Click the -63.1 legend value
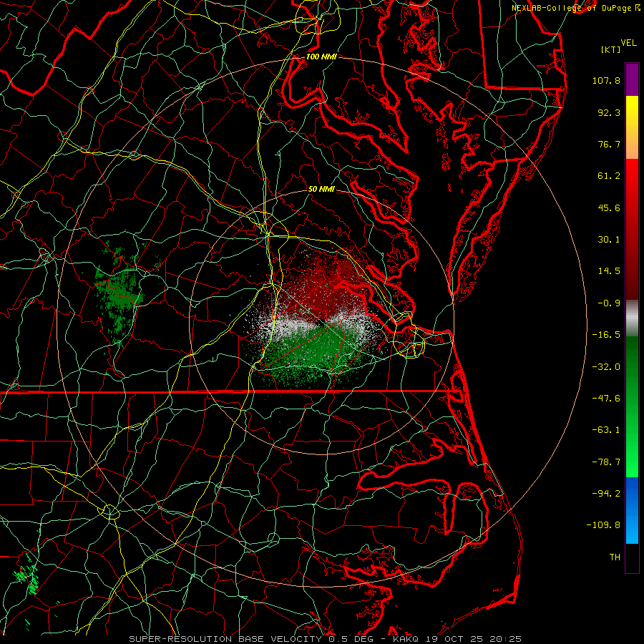The height and width of the screenshot is (644, 644). point(606,430)
